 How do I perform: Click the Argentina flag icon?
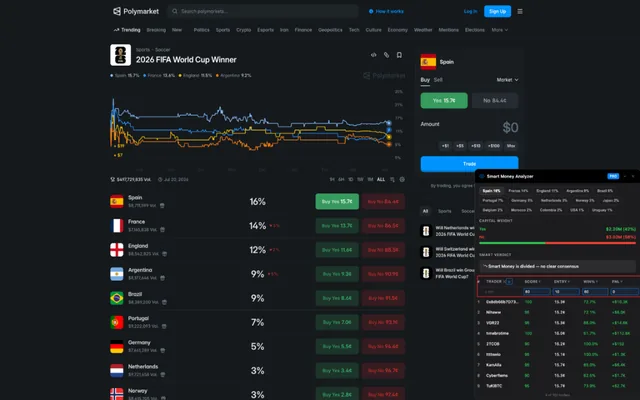tap(117, 273)
